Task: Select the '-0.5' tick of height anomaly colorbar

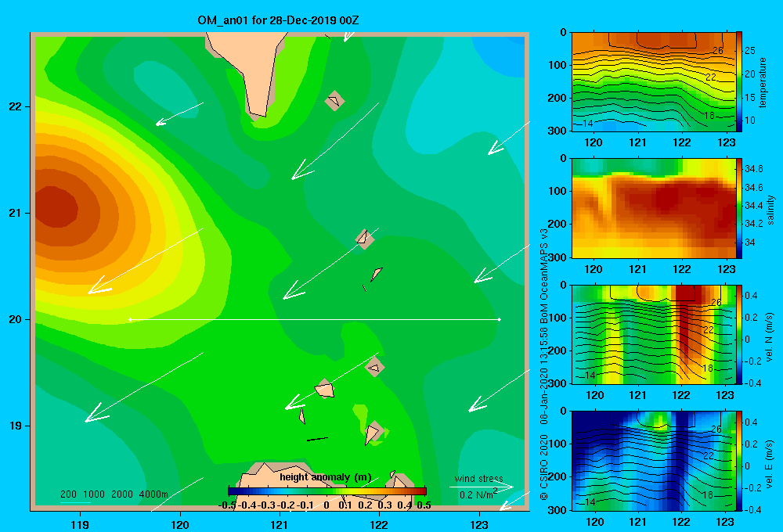Action: coord(228,505)
